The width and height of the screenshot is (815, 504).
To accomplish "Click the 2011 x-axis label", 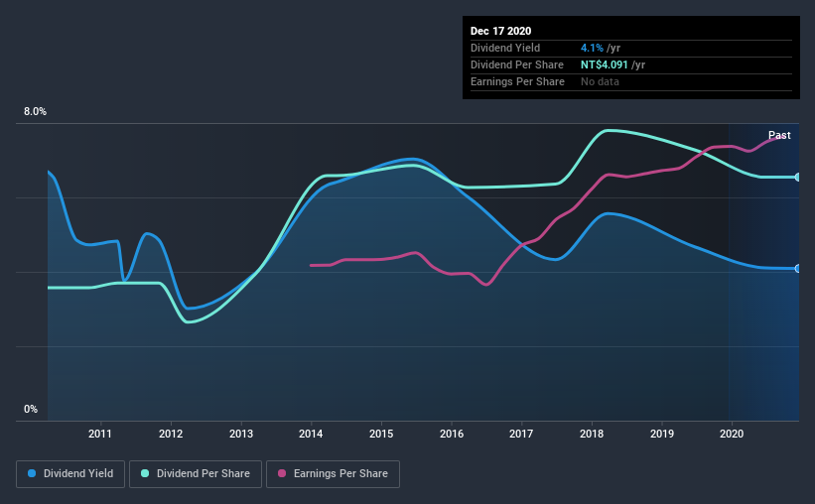I will [x=100, y=434].
